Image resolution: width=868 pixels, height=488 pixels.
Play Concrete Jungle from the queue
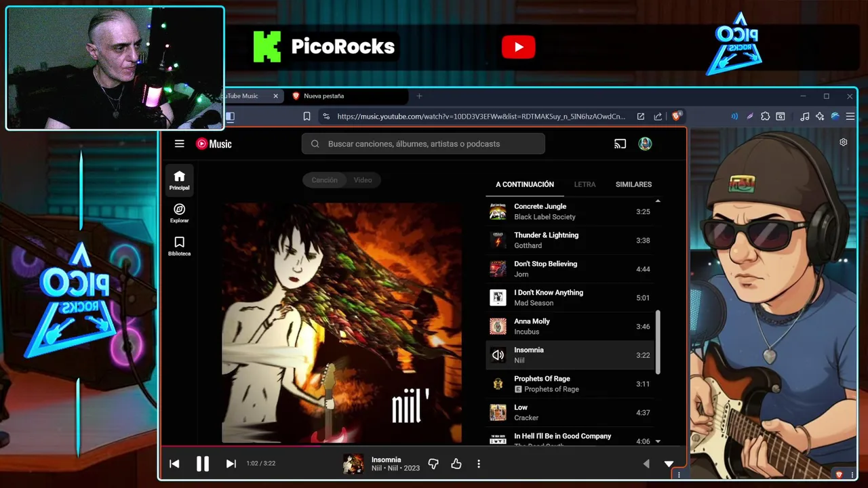[x=570, y=211]
